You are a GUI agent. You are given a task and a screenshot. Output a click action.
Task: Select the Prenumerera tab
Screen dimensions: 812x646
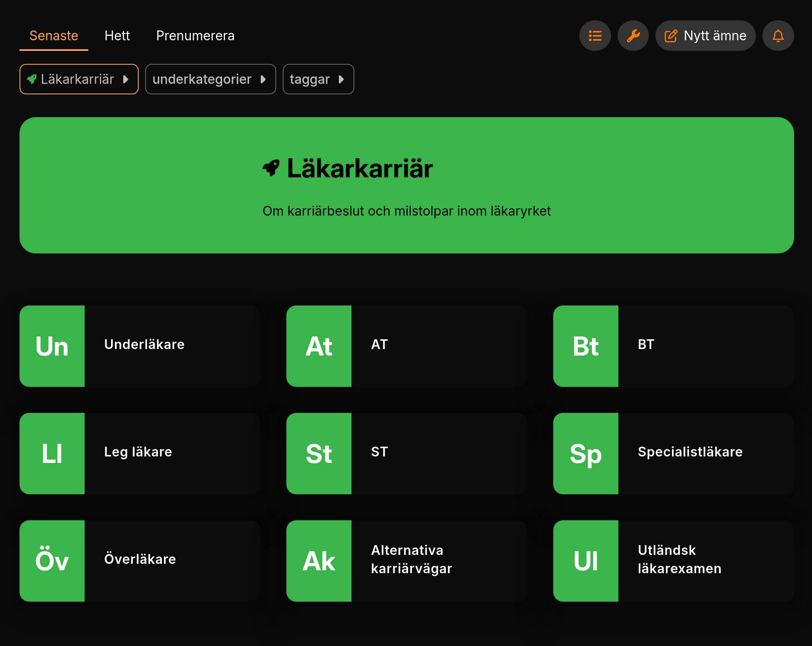tap(195, 36)
